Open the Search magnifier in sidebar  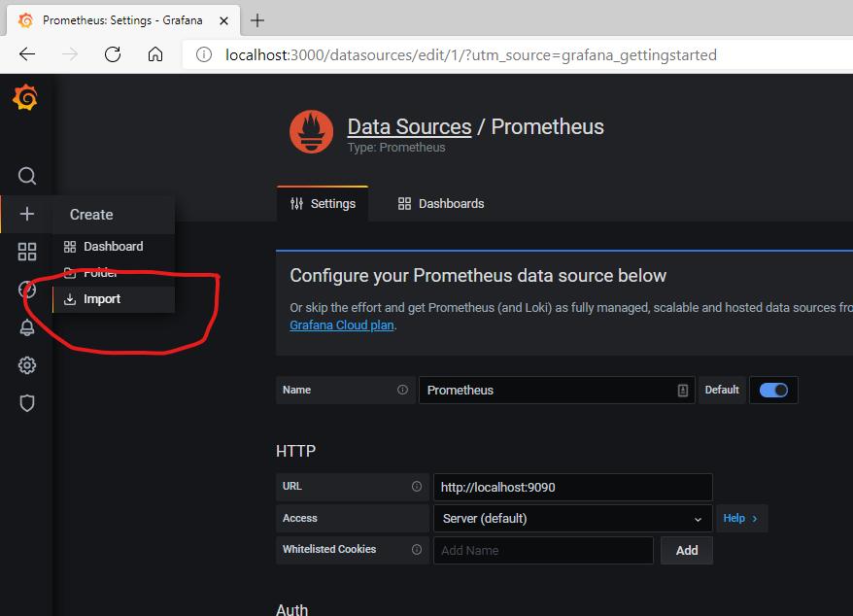click(26, 176)
